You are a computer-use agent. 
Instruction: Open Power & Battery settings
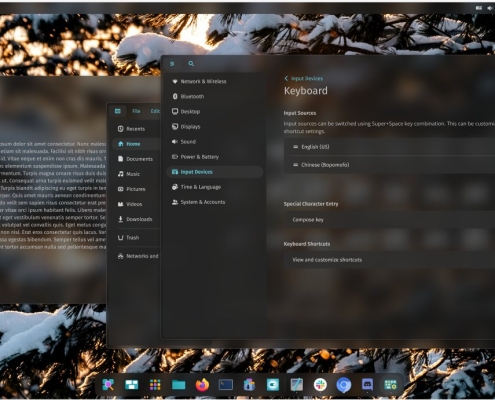pos(214,157)
